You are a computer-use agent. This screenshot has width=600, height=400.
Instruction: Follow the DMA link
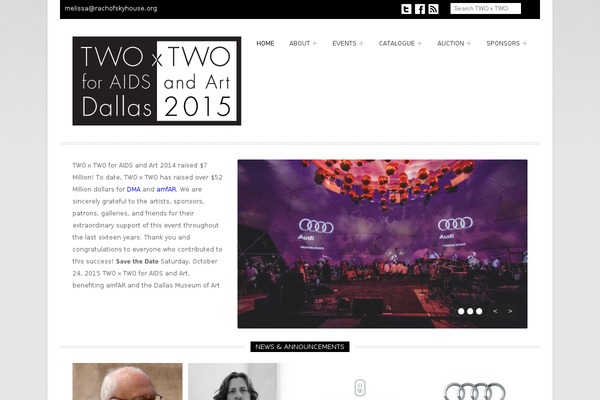[x=134, y=189]
